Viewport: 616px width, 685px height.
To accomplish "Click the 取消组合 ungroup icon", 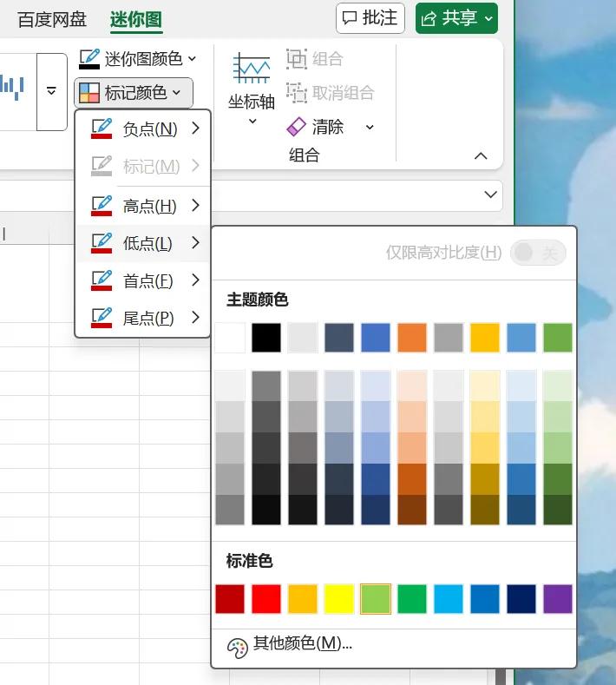I will pos(297,93).
